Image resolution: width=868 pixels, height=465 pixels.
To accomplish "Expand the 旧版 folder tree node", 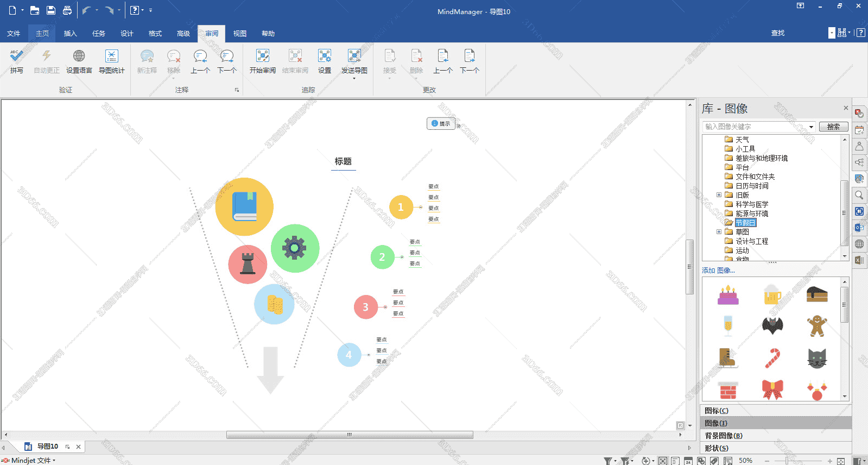I will coord(719,195).
